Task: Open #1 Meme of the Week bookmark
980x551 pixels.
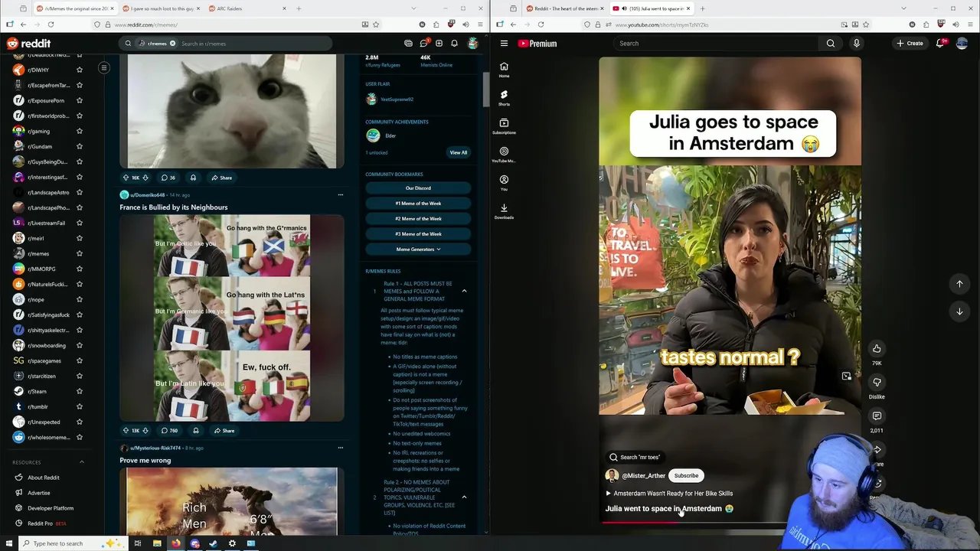Action: pyautogui.click(x=418, y=204)
